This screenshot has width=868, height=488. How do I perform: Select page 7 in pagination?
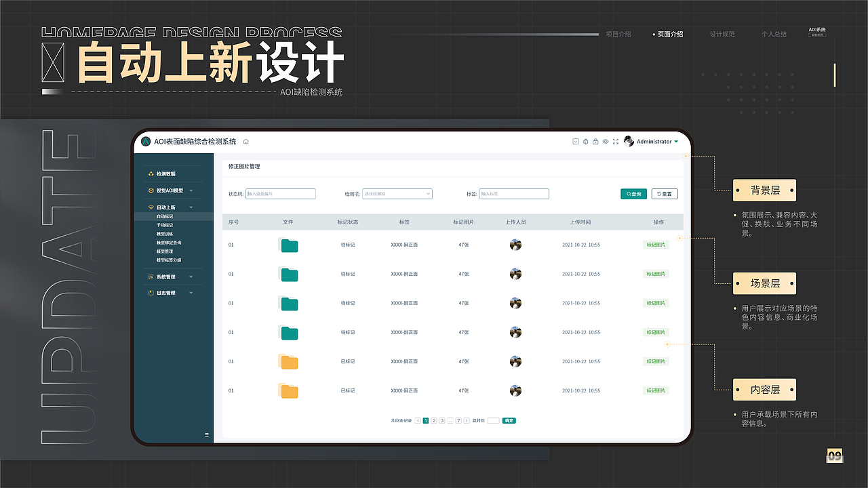click(x=458, y=421)
